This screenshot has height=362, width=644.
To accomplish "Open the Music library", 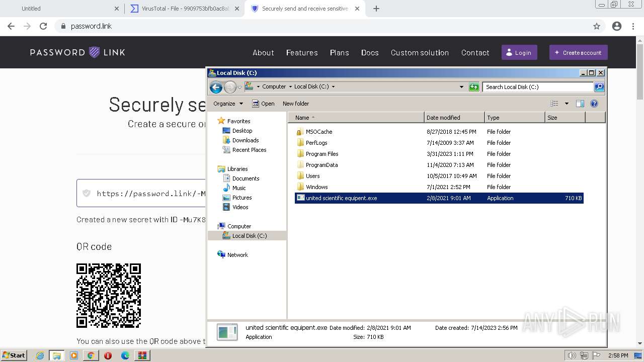I will click(x=239, y=188).
